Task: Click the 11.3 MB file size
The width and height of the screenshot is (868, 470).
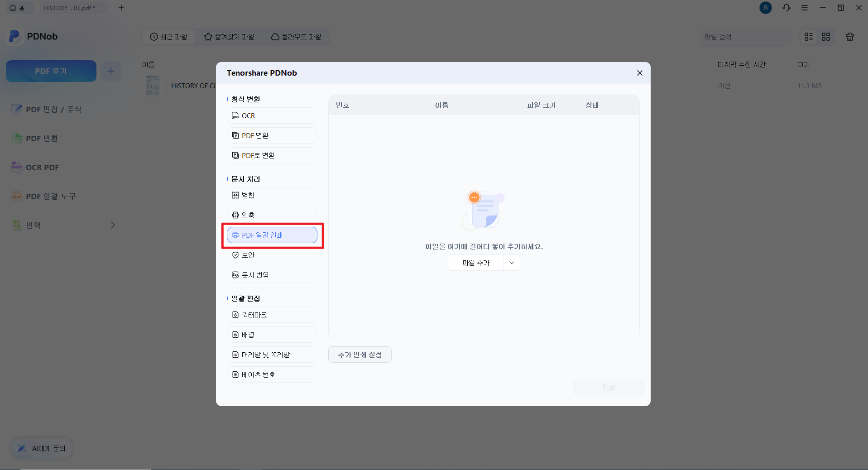Action: pyautogui.click(x=810, y=86)
